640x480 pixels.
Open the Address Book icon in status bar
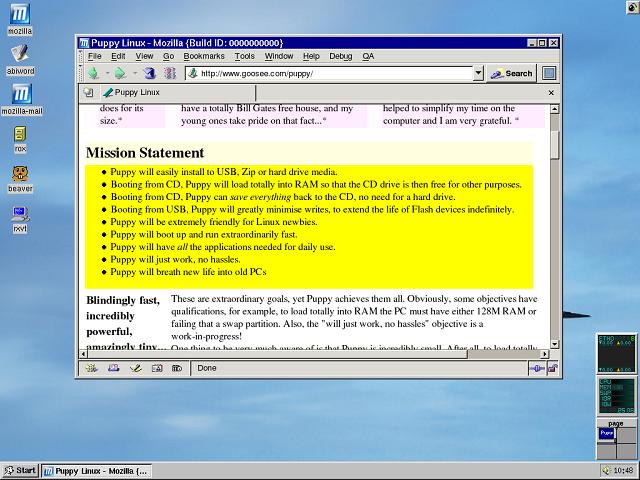point(156,368)
